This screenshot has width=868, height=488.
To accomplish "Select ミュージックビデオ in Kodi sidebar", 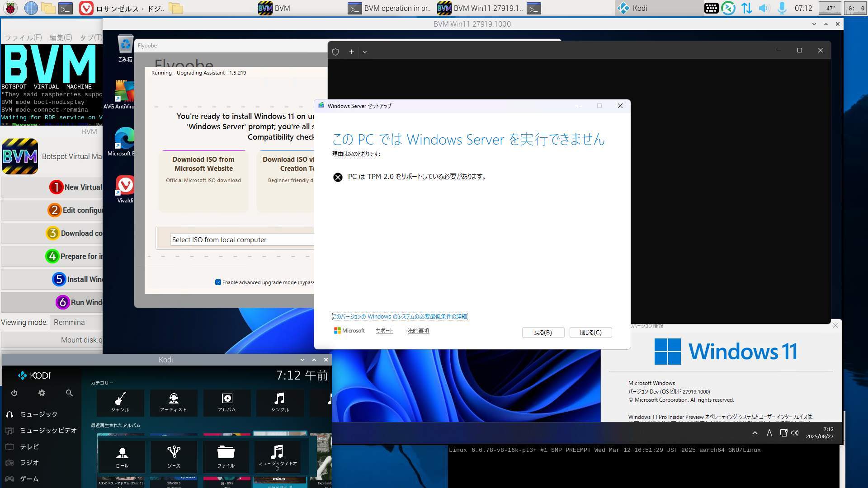I will click(x=48, y=431).
